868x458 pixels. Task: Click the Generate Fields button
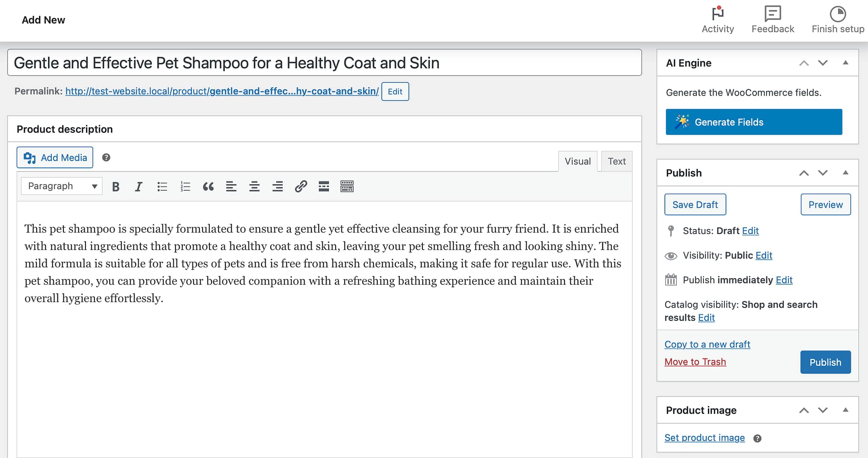[754, 122]
